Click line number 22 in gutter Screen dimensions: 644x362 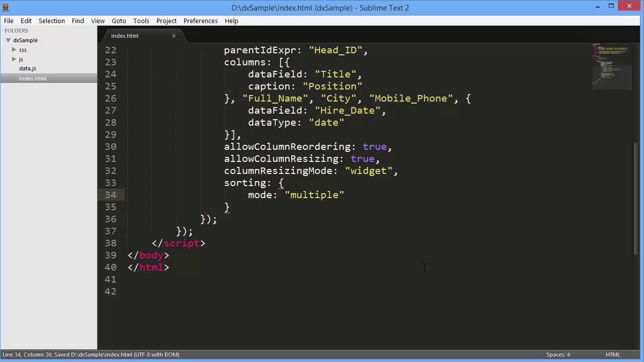(110, 50)
